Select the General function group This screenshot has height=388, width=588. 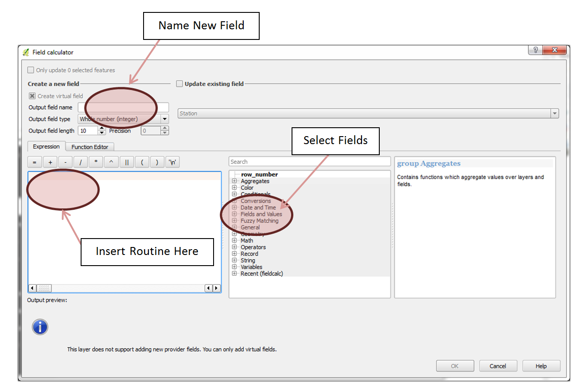click(x=250, y=227)
